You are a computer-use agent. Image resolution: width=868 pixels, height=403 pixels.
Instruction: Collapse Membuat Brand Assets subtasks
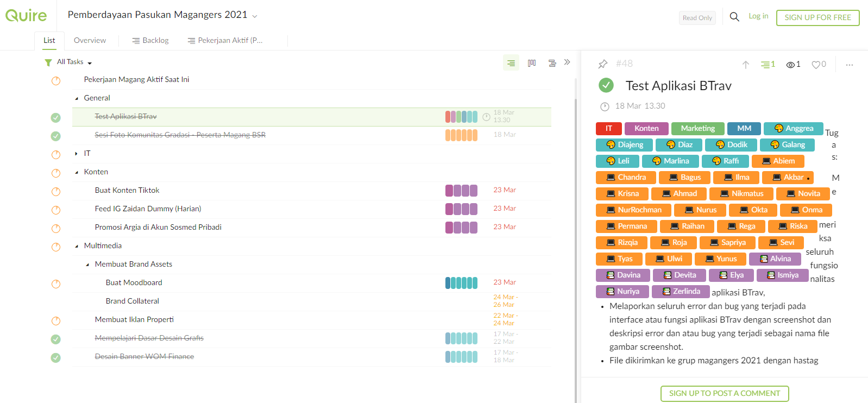click(x=87, y=265)
